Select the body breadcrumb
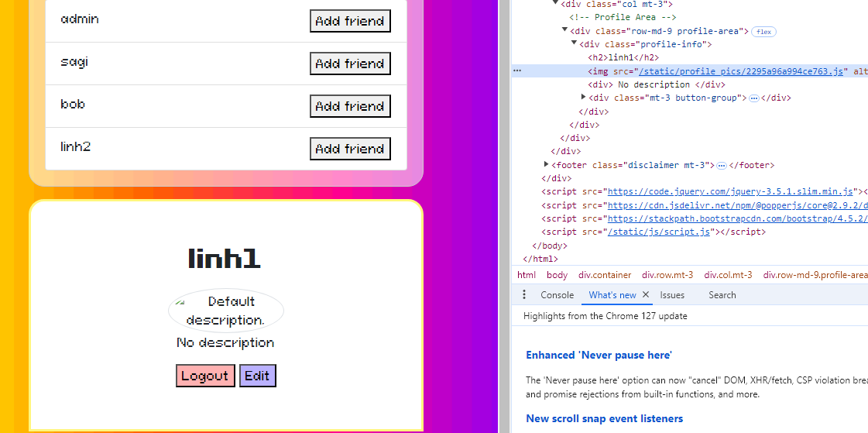 (x=557, y=275)
